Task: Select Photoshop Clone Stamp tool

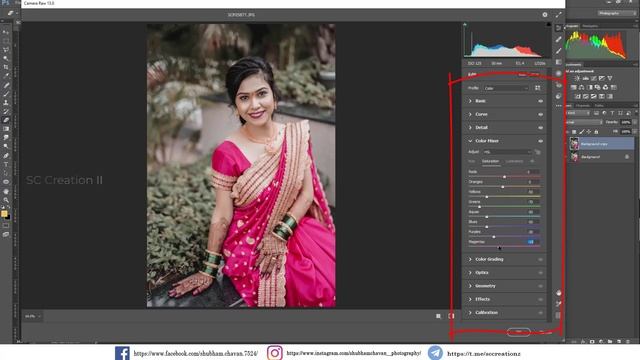Action: [x=6, y=102]
